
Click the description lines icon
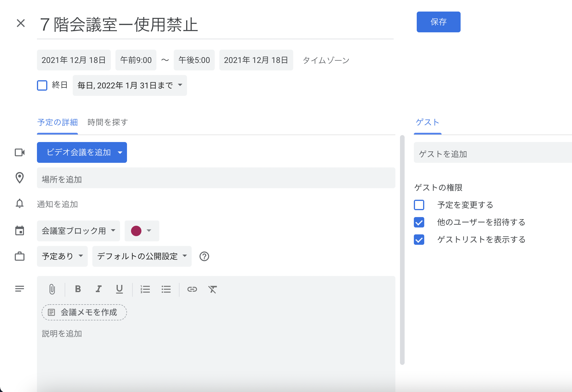tap(20, 289)
